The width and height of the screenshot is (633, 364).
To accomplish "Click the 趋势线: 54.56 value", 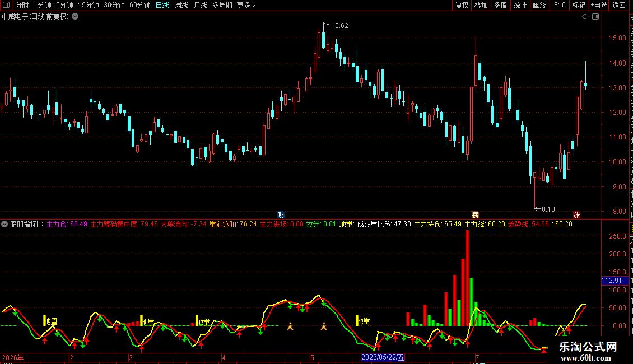I will 528,224.
